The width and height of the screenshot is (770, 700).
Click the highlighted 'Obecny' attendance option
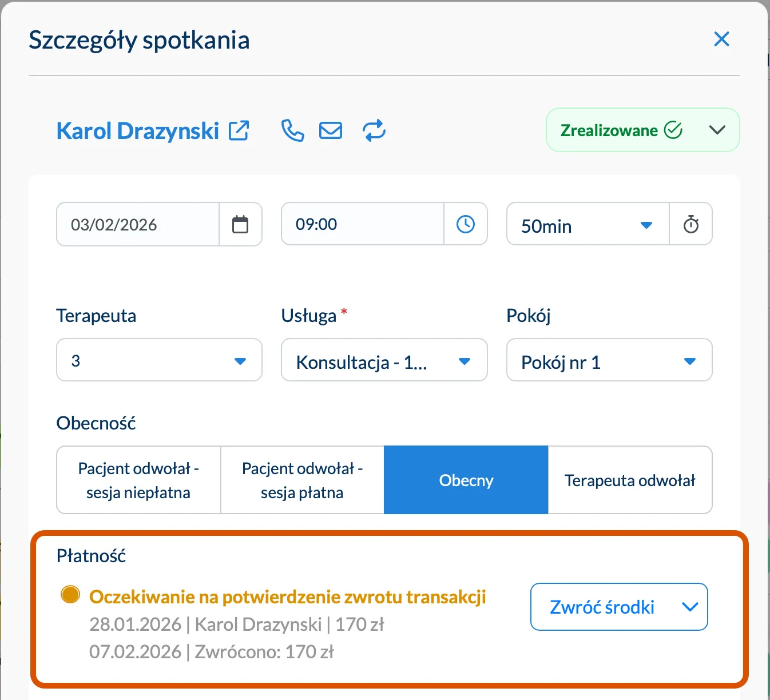[x=466, y=480]
